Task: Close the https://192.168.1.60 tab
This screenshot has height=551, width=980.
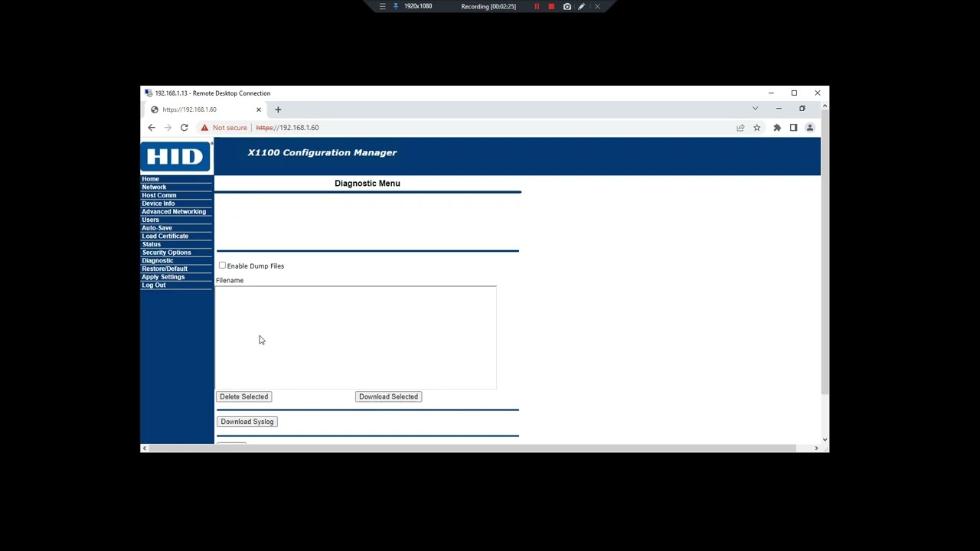Action: (258, 109)
